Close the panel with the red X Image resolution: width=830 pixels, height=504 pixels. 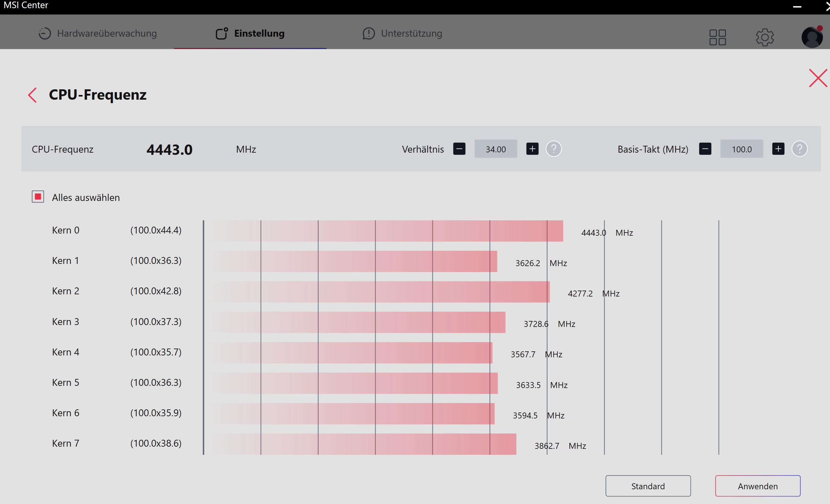(818, 78)
